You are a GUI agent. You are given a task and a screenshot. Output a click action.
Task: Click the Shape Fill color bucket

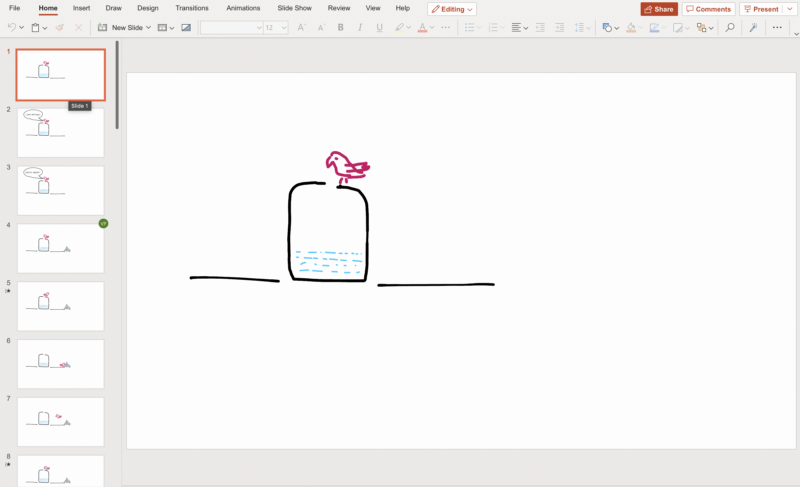(x=630, y=28)
